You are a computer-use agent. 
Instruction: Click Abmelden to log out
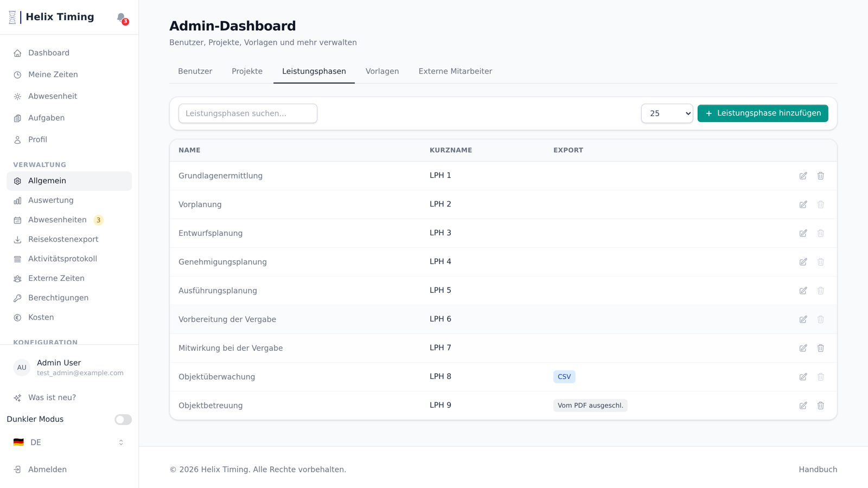[69, 470]
